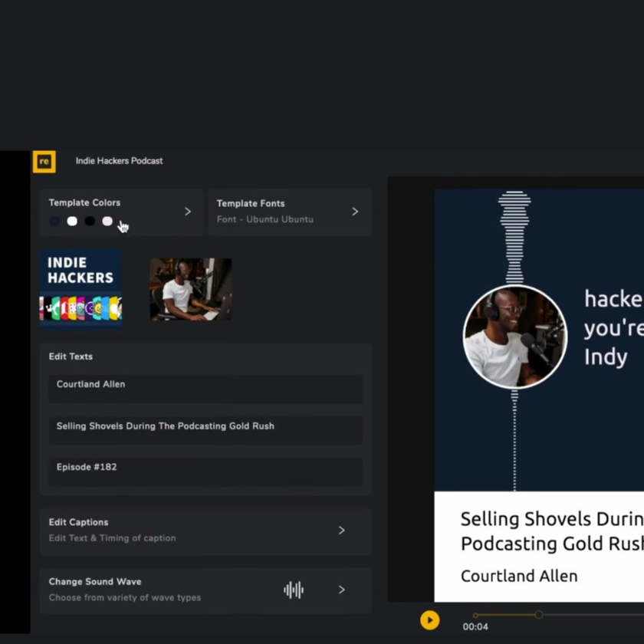Choose the black template color swatch
The height and width of the screenshot is (644, 644).
(90, 222)
